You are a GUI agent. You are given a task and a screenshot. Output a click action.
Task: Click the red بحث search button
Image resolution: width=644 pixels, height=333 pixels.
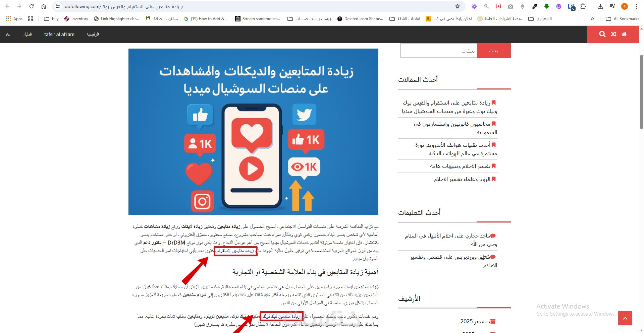tap(494, 51)
